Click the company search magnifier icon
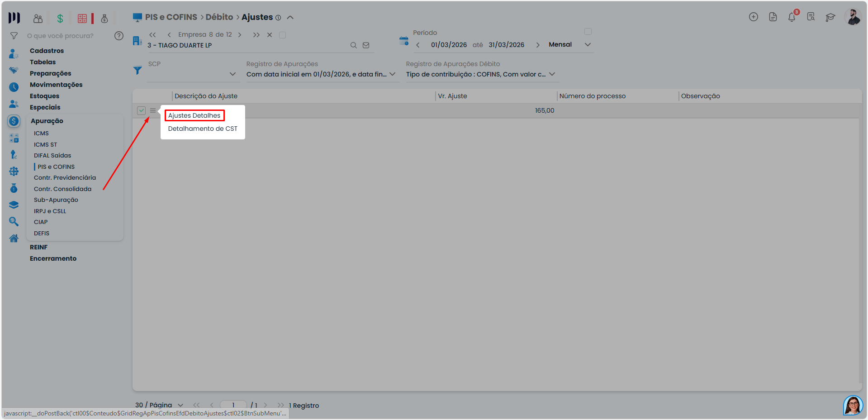The image size is (868, 420). point(354,45)
